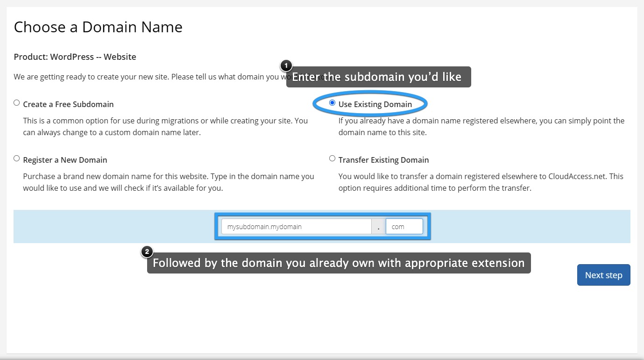This screenshot has width=644, height=360.
Task: Select the Use Existing Domain radio button
Action: [x=333, y=103]
